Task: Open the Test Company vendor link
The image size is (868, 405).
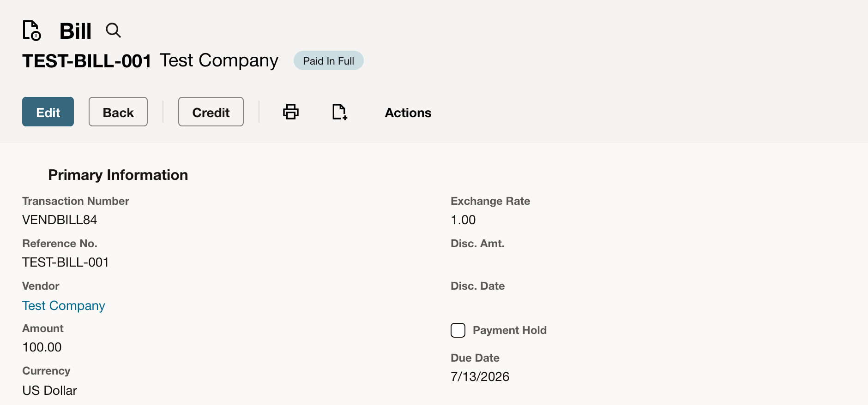Action: (64, 306)
